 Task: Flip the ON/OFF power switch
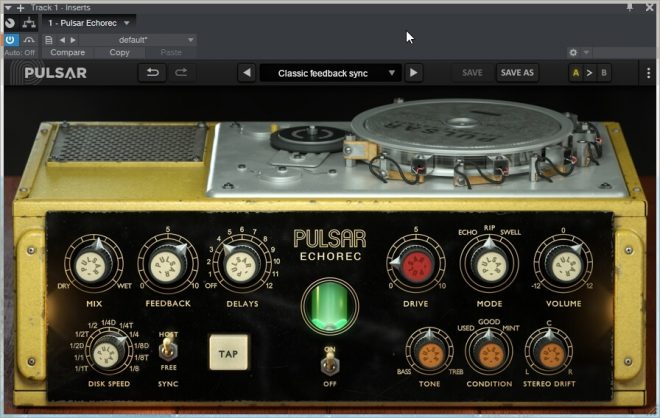point(330,365)
